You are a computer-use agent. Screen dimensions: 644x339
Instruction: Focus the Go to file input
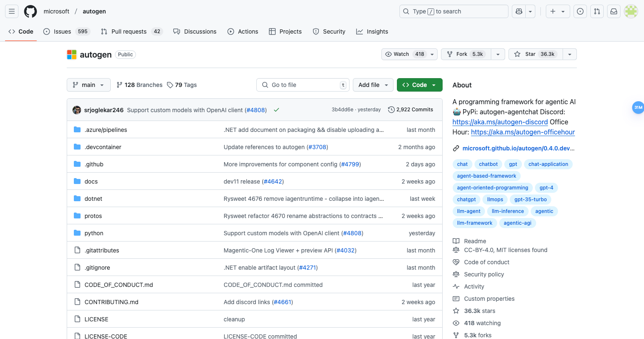303,85
